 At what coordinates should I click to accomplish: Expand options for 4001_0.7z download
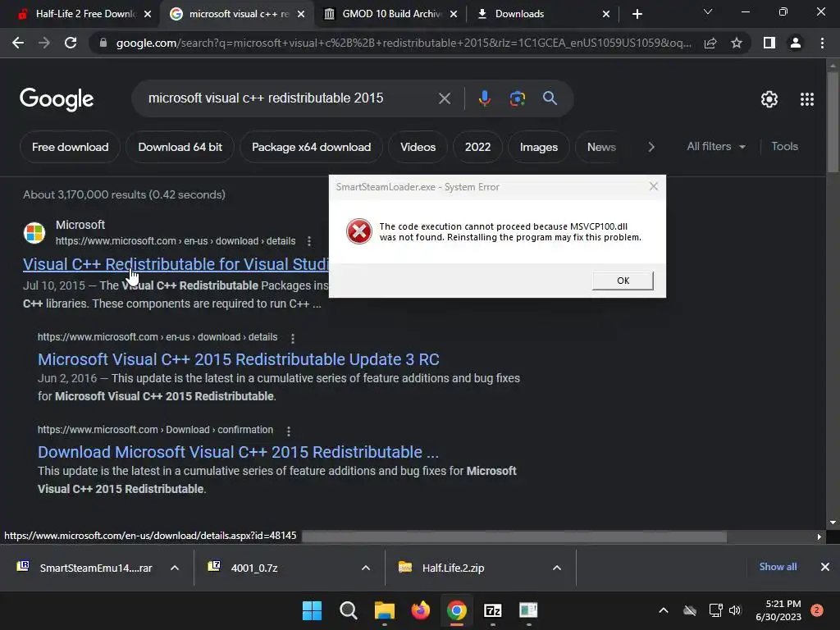click(366, 568)
